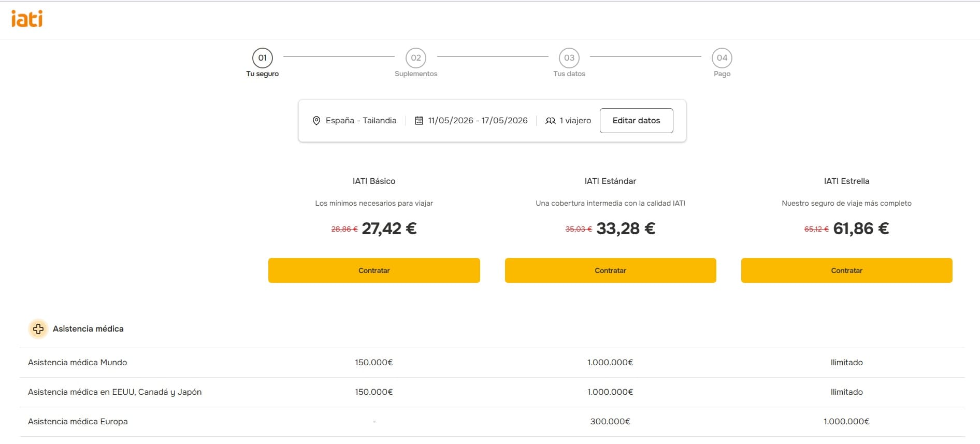Contratar the IATI Básico plan

pos(374,270)
